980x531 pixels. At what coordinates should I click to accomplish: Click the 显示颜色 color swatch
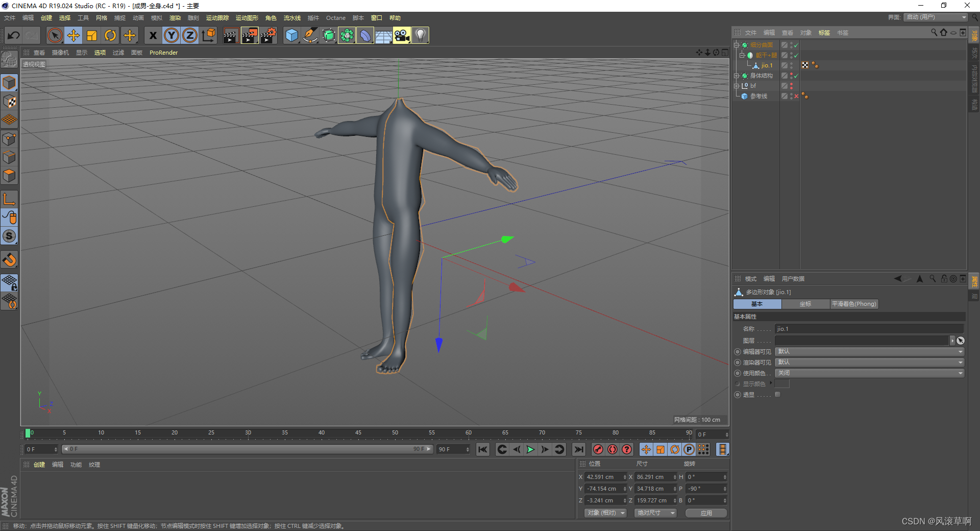[x=782, y=383]
